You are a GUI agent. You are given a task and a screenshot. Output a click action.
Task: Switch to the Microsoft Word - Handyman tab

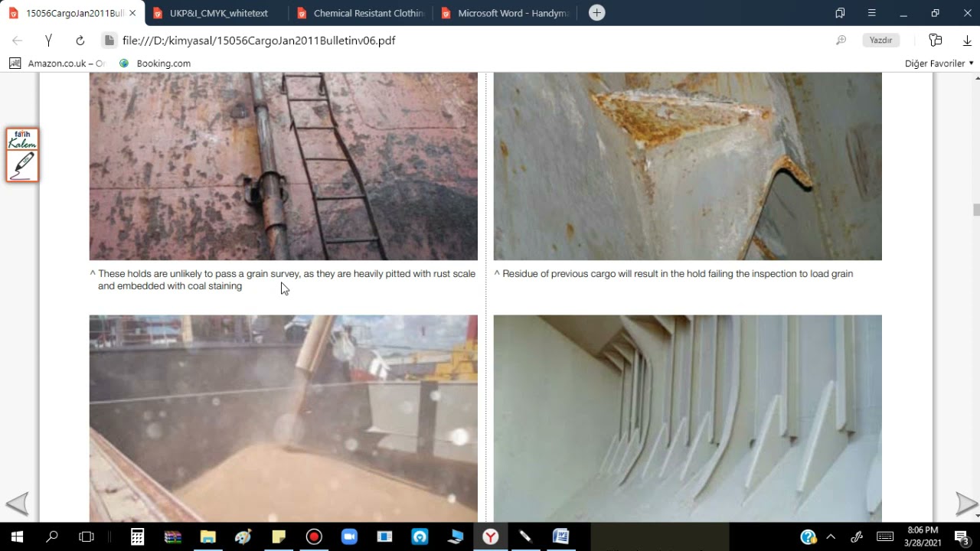504,13
